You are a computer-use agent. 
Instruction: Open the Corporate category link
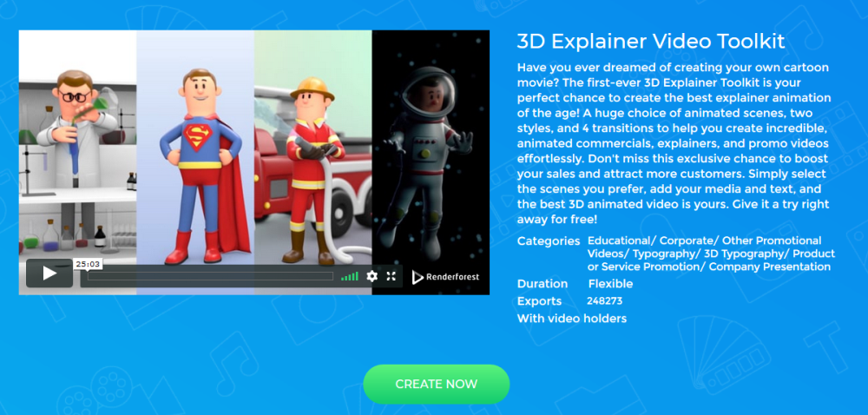[x=687, y=240]
